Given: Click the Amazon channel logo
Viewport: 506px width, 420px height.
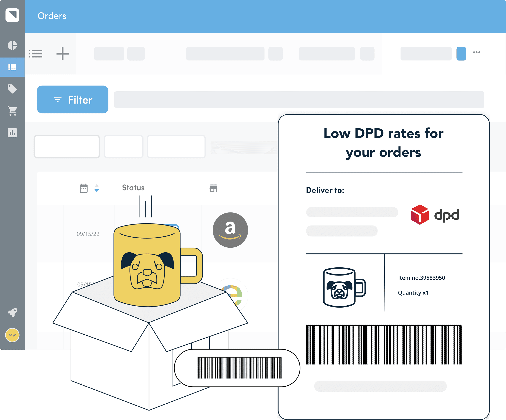Looking at the screenshot, I should [x=230, y=230].
